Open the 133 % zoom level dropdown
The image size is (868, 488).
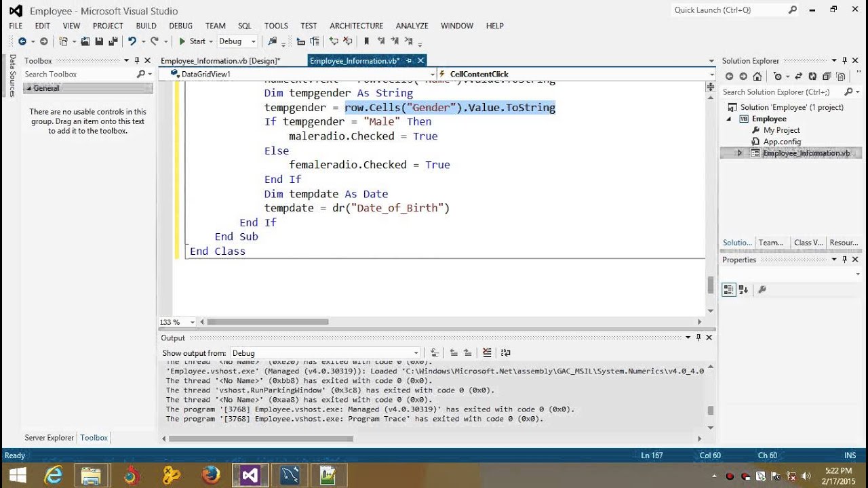[193, 322]
